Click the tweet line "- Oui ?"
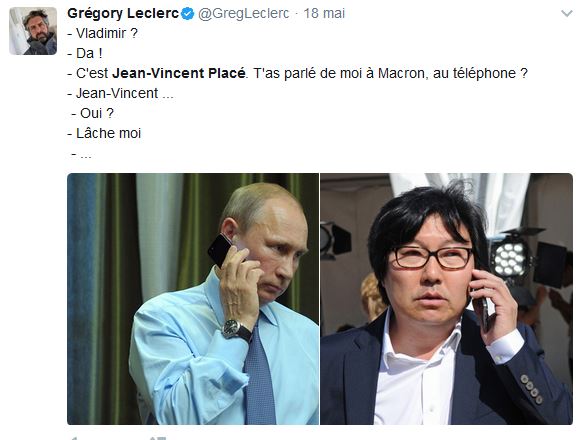 pos(93,113)
